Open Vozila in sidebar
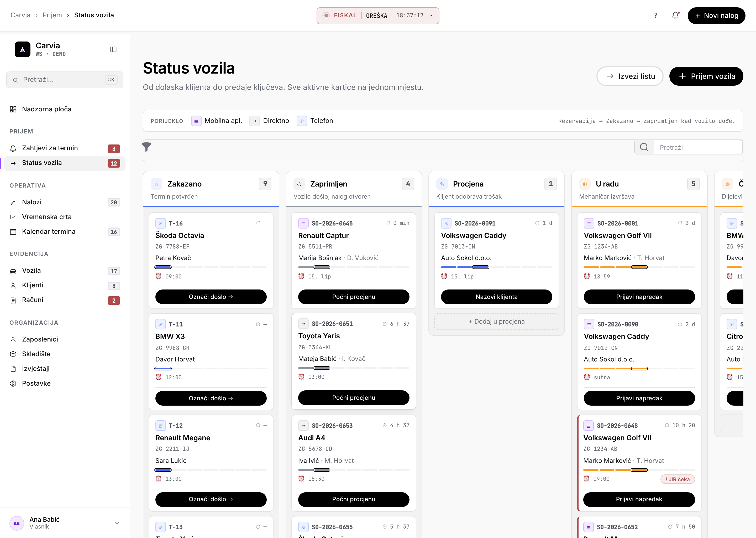Image resolution: width=756 pixels, height=538 pixels. pos(65,271)
